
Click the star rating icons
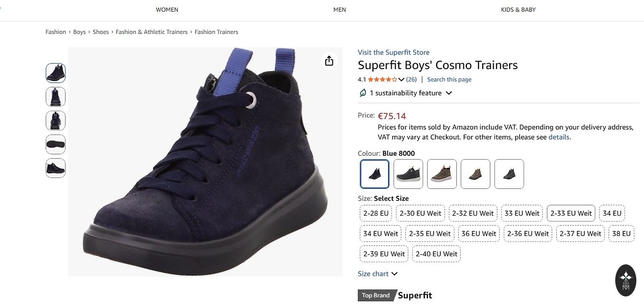[382, 79]
